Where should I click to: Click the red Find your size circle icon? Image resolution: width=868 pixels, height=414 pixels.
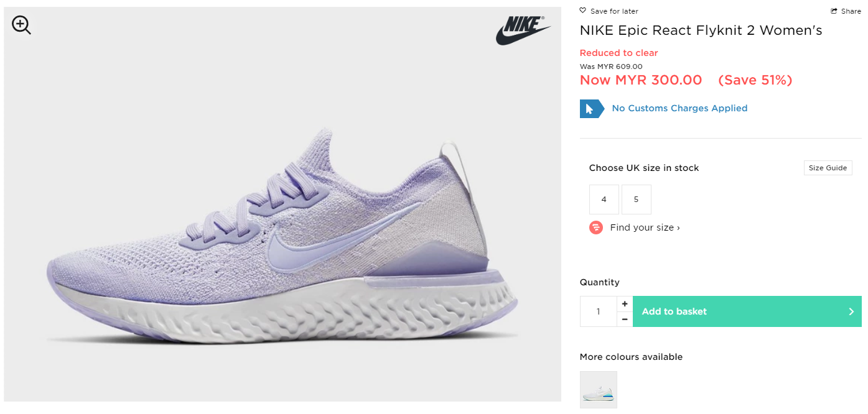tap(596, 228)
